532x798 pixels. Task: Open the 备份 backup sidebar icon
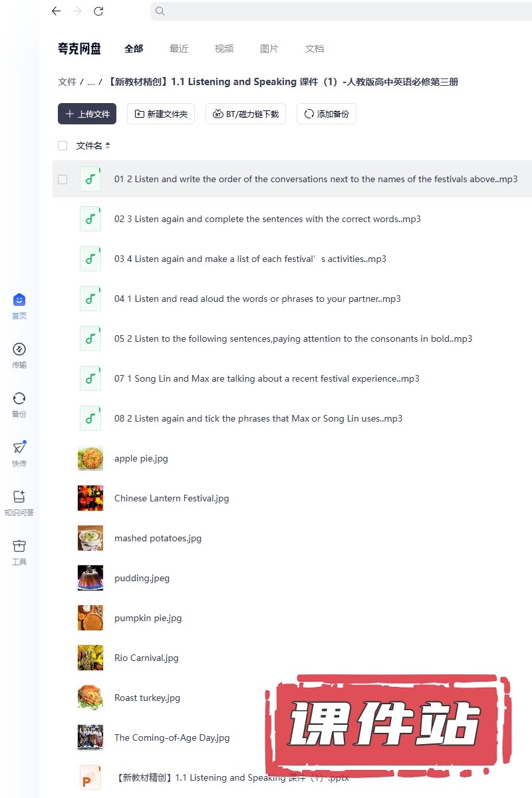(19, 399)
